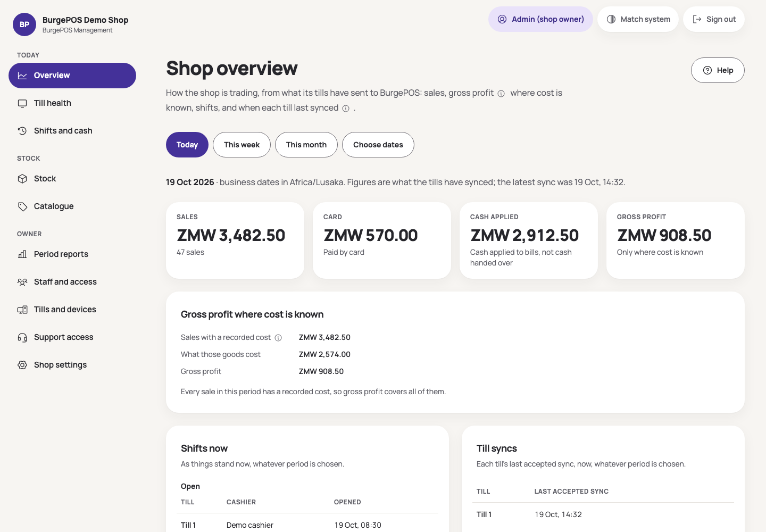Open the Overview page

72,76
